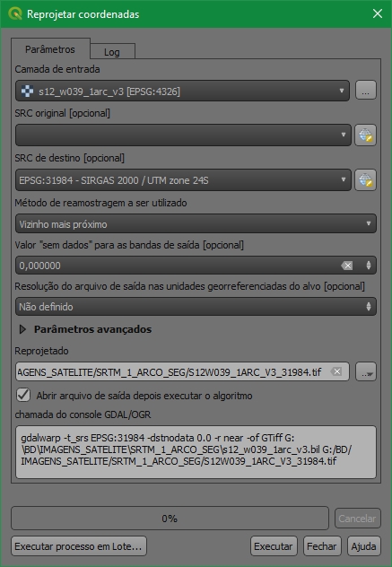392x567 pixels.
Task: Click Executar processo em Lote button
Action: 78,546
